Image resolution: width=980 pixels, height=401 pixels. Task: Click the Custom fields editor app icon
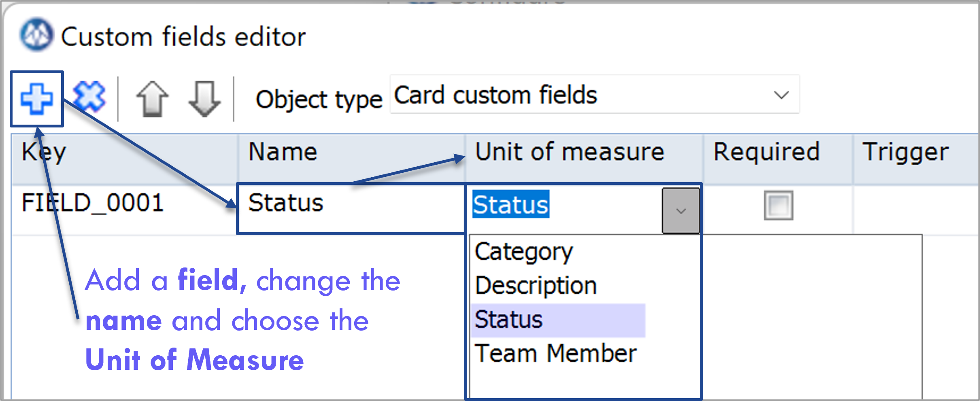click(36, 35)
